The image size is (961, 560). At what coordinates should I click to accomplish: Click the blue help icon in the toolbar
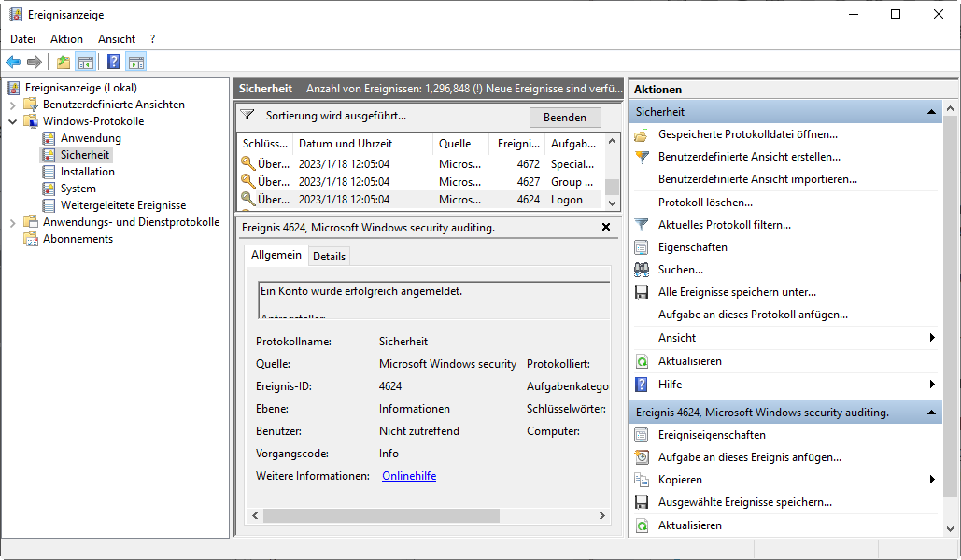(113, 63)
